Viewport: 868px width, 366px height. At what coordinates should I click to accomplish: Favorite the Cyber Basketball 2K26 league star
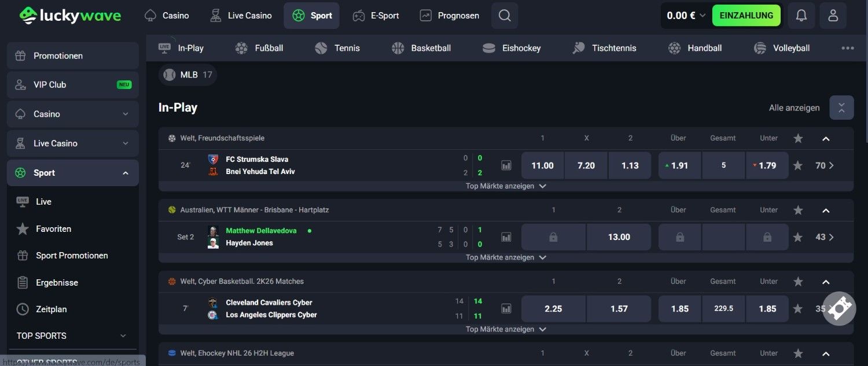coord(798,282)
